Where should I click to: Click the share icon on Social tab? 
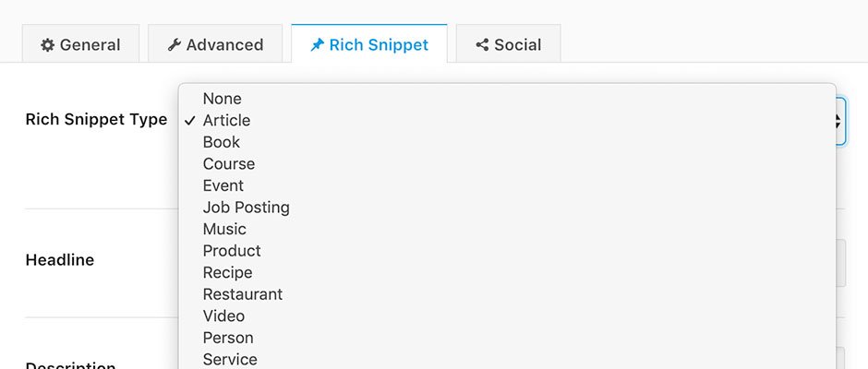[x=482, y=44]
